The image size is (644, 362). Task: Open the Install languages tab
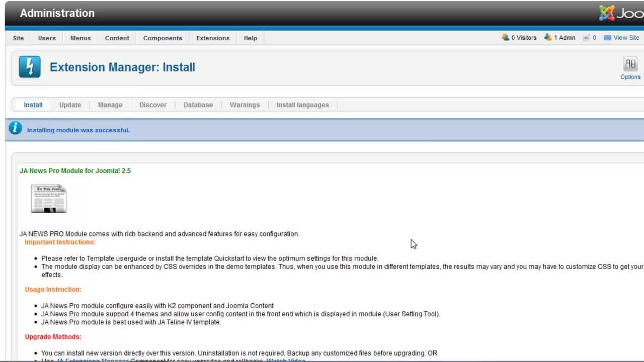tap(303, 105)
